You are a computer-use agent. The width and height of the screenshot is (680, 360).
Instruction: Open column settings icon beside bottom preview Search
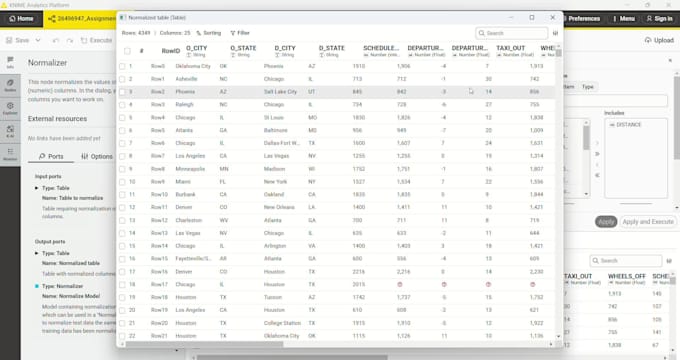click(669, 261)
